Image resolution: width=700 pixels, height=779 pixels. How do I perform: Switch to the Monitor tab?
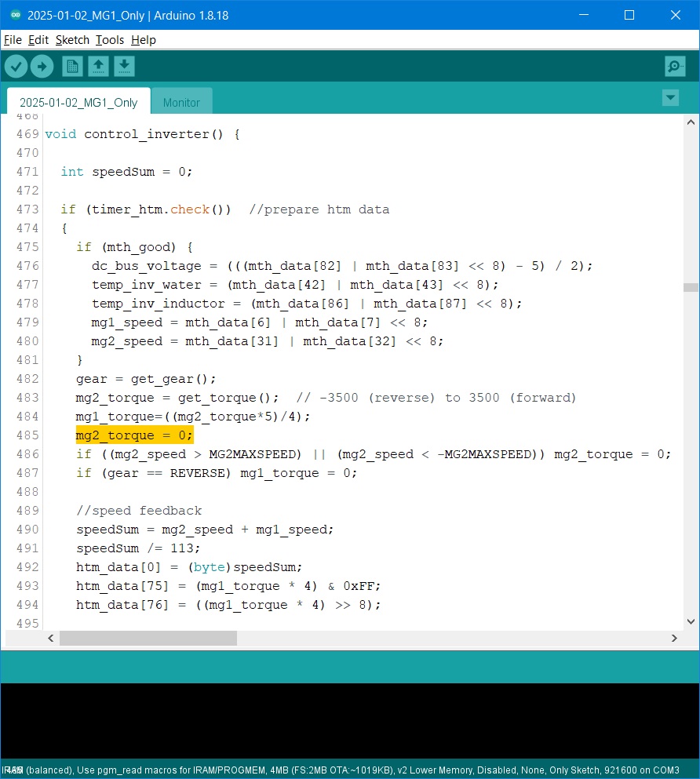[181, 103]
